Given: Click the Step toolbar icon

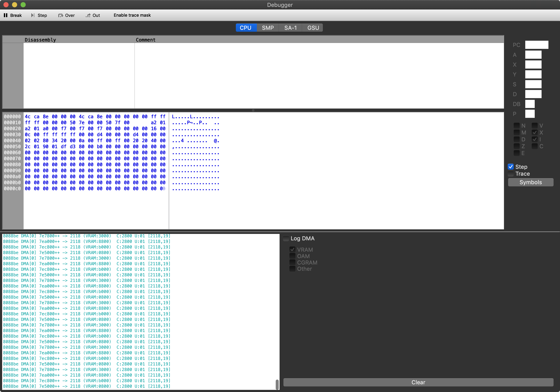Looking at the screenshot, I should point(33,15).
